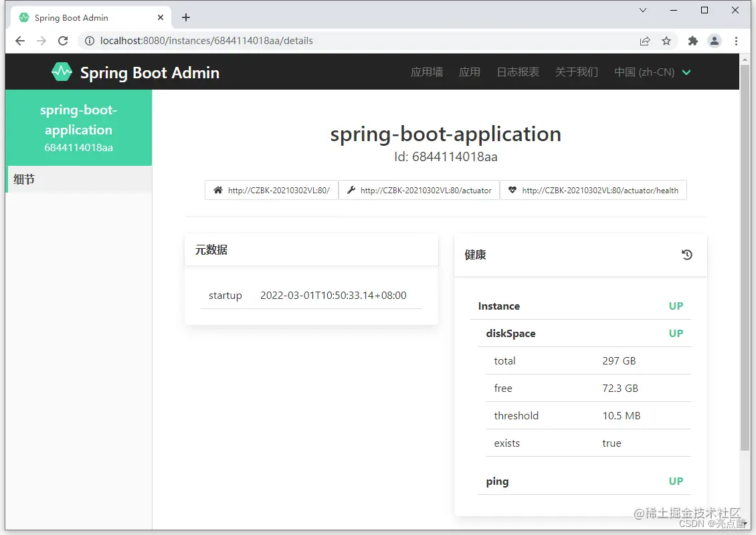
Task: Open a new browser tab
Action: tap(185, 17)
